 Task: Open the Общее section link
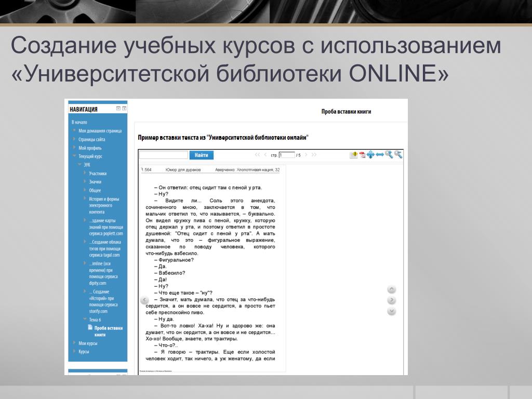pos(95,190)
